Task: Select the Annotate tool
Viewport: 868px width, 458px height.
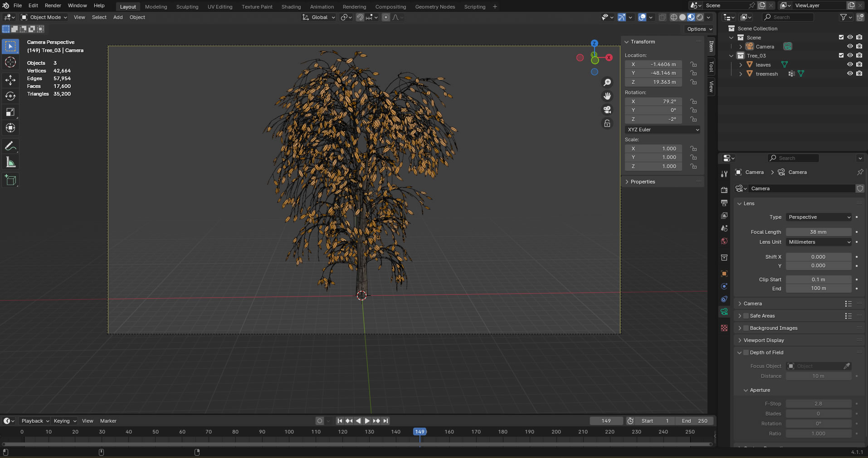Action: click(10, 146)
